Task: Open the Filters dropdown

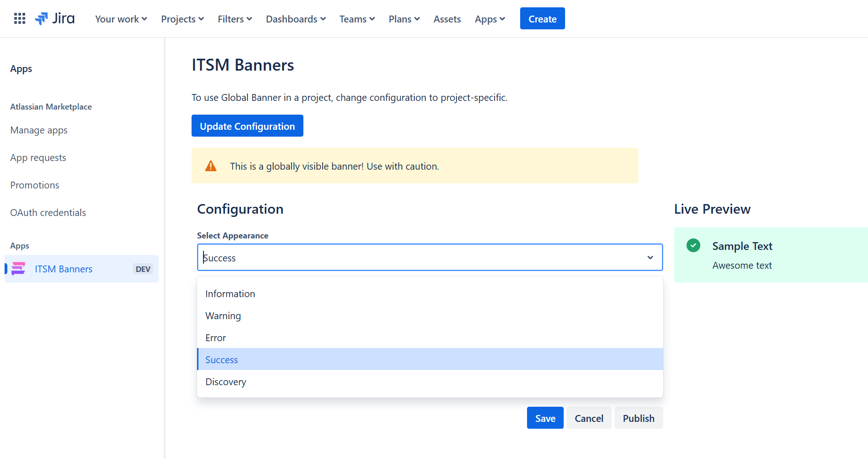Action: click(x=235, y=19)
